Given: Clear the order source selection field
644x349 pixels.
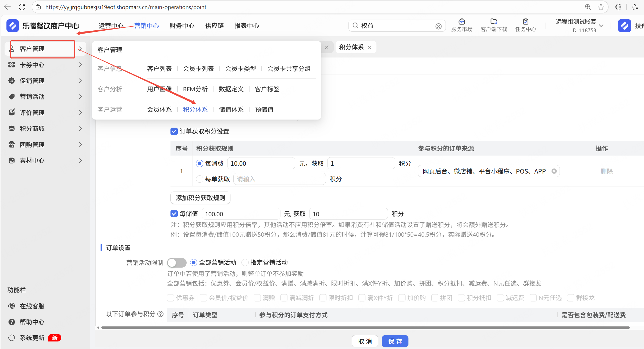Looking at the screenshot, I should [554, 171].
